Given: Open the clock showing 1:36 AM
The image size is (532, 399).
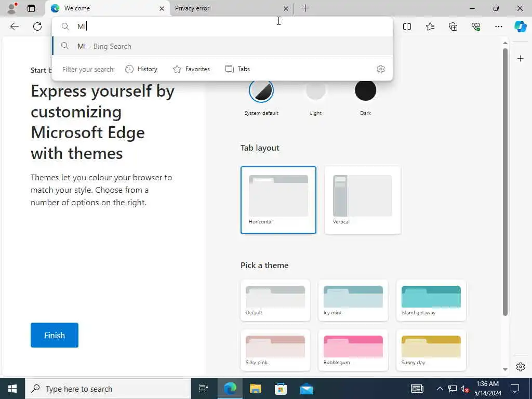Looking at the screenshot, I should pos(487,389).
